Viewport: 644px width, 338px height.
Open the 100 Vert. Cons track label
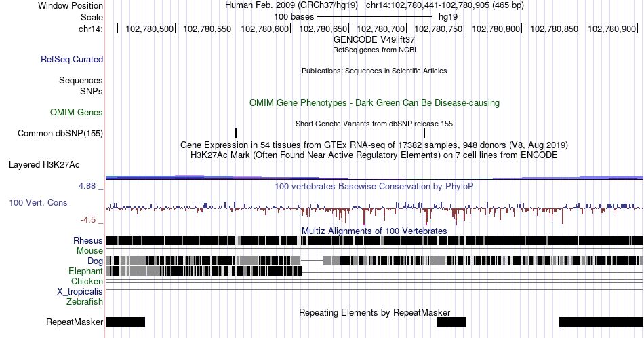coord(38,202)
